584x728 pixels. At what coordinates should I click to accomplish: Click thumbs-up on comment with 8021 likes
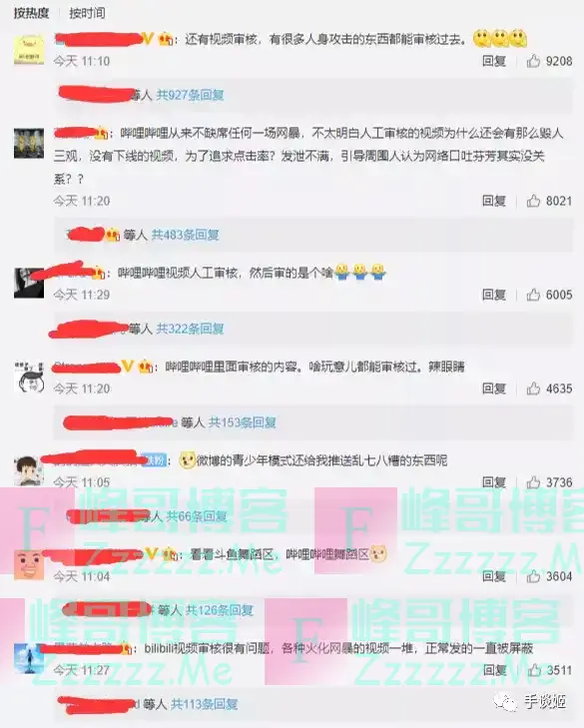[533, 201]
